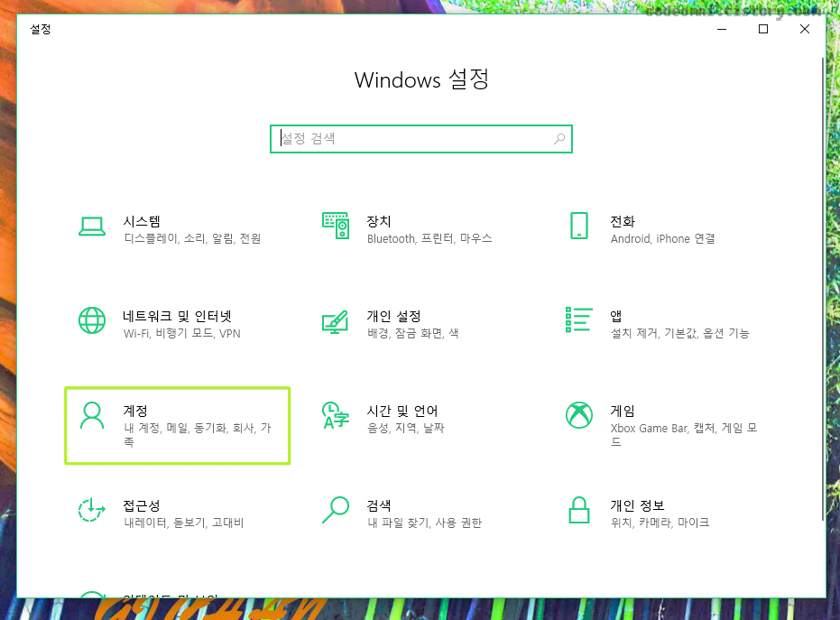840x620 pixels.
Task: Click the text 내 파일 찾기, 사용 권한
Action: click(425, 523)
